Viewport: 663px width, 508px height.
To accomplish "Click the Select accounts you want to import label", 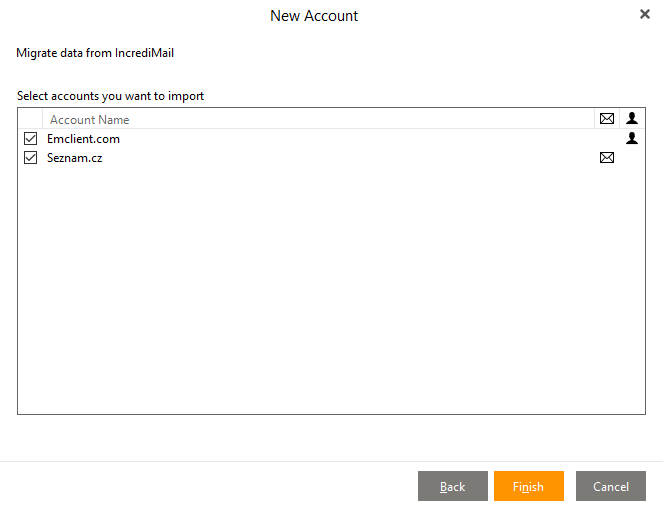I will 110,96.
